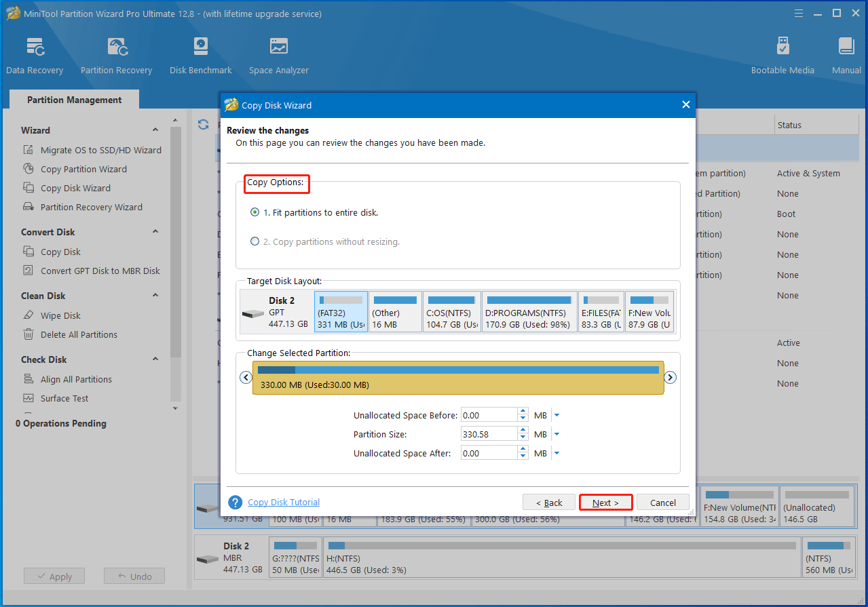Click the Active & System status cell
The height and width of the screenshot is (607, 868).
coord(808,174)
